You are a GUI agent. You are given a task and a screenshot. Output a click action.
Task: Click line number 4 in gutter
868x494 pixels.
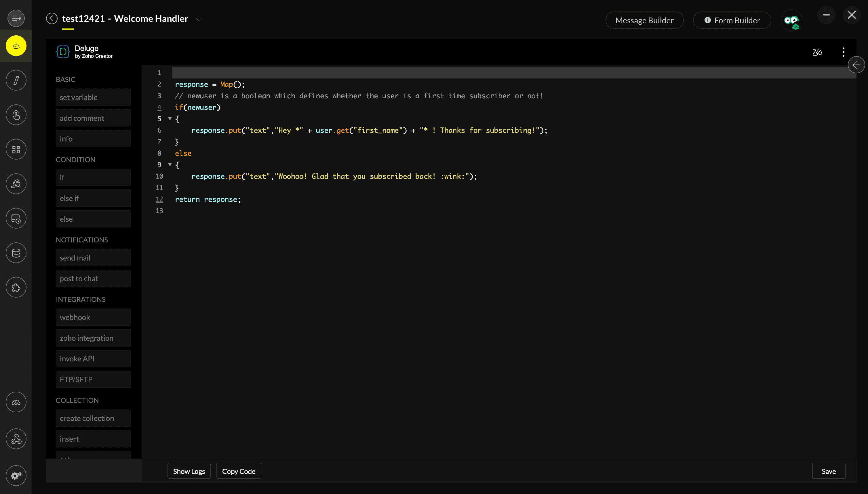(159, 107)
